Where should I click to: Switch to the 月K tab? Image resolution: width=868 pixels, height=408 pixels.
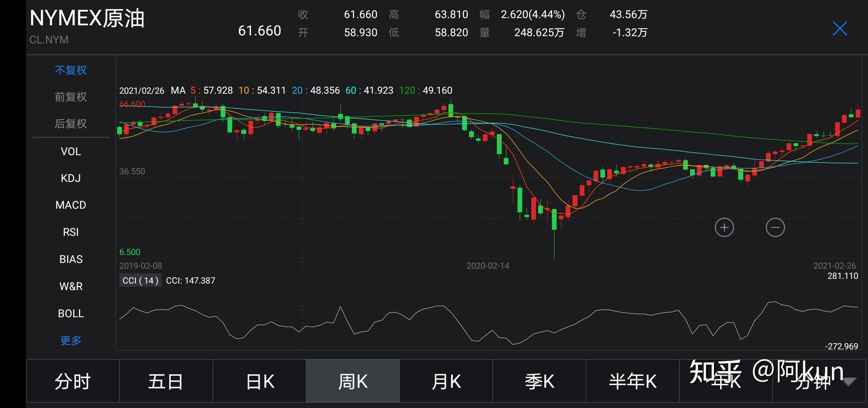446,382
